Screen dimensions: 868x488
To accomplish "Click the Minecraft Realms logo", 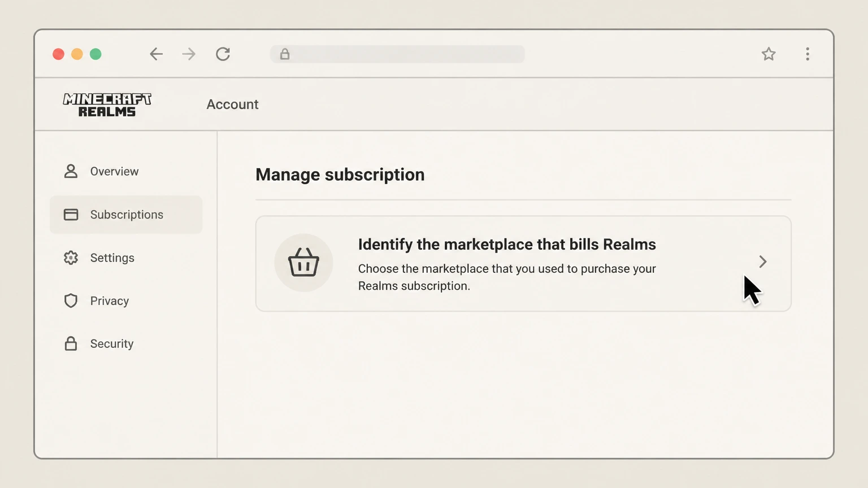I will pos(107,105).
